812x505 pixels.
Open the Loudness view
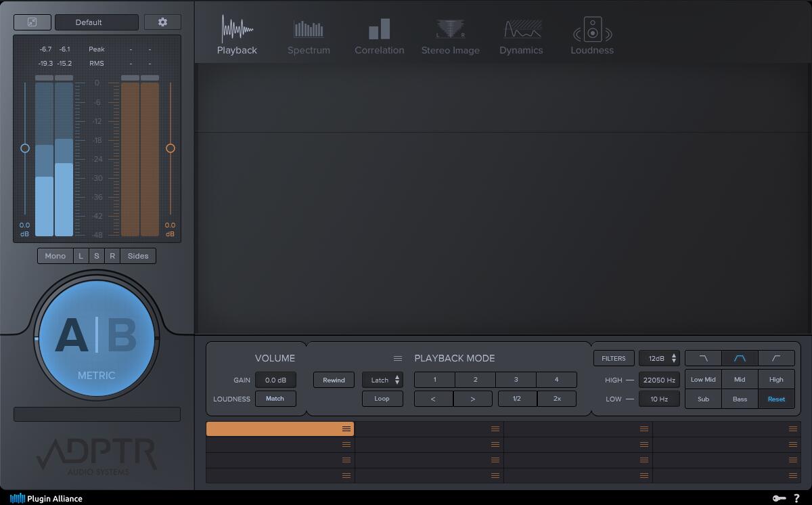coord(592,36)
